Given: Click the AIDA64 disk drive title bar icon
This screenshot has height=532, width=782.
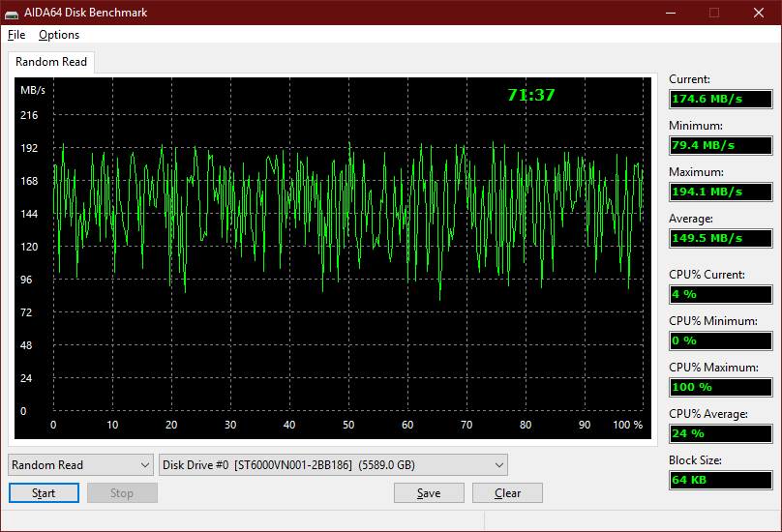Looking at the screenshot, I should pyautogui.click(x=12, y=13).
